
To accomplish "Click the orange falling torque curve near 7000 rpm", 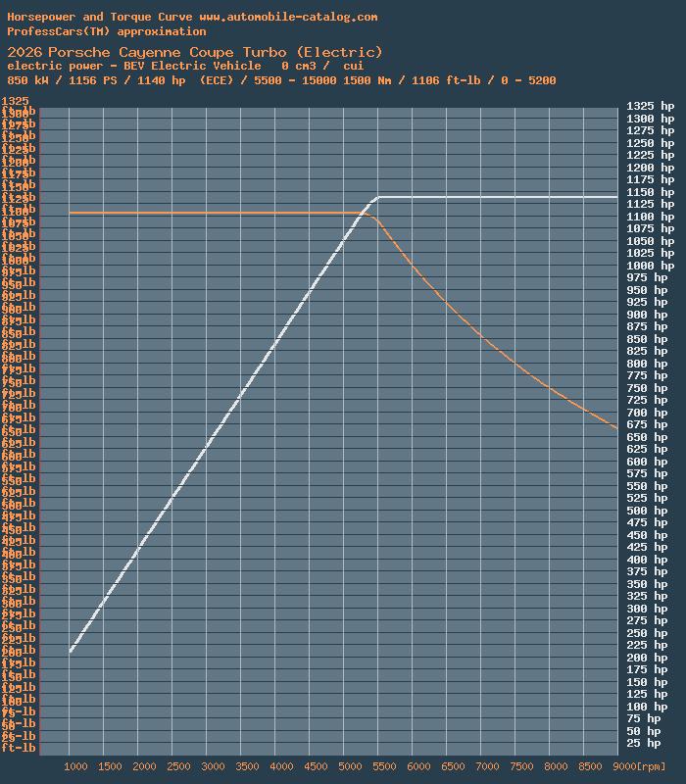I will 481,334.
